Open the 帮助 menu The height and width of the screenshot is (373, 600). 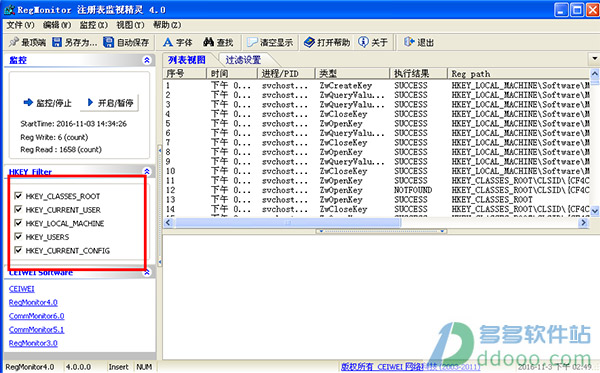pyautogui.click(x=167, y=25)
